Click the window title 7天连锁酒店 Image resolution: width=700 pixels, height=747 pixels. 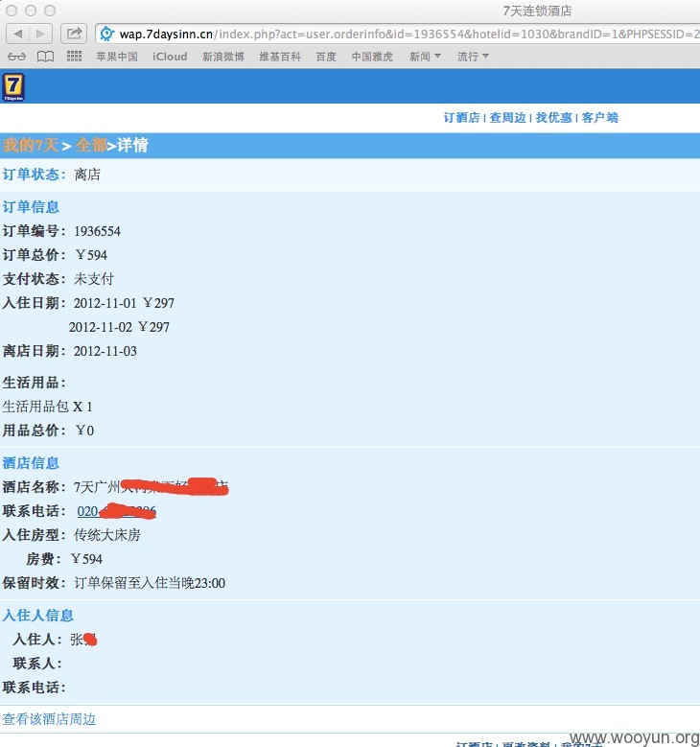[x=538, y=11]
